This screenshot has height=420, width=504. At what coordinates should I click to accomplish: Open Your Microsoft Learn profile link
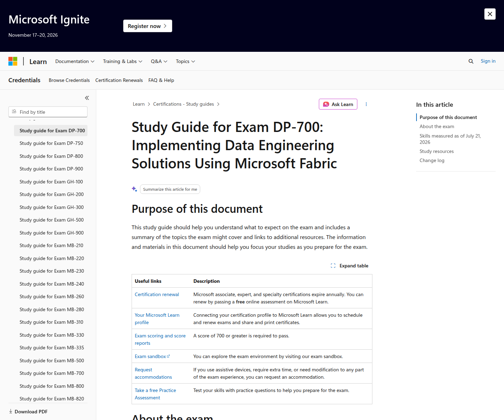[x=157, y=318]
